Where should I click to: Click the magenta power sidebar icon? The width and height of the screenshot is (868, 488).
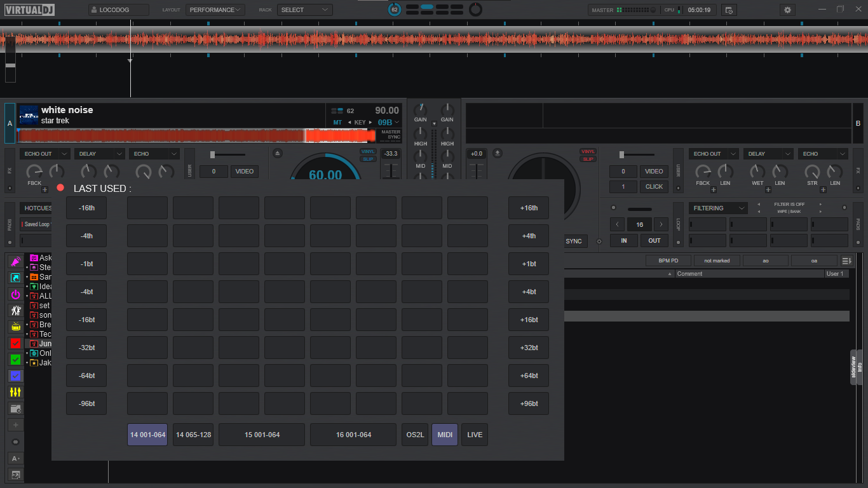(15, 294)
